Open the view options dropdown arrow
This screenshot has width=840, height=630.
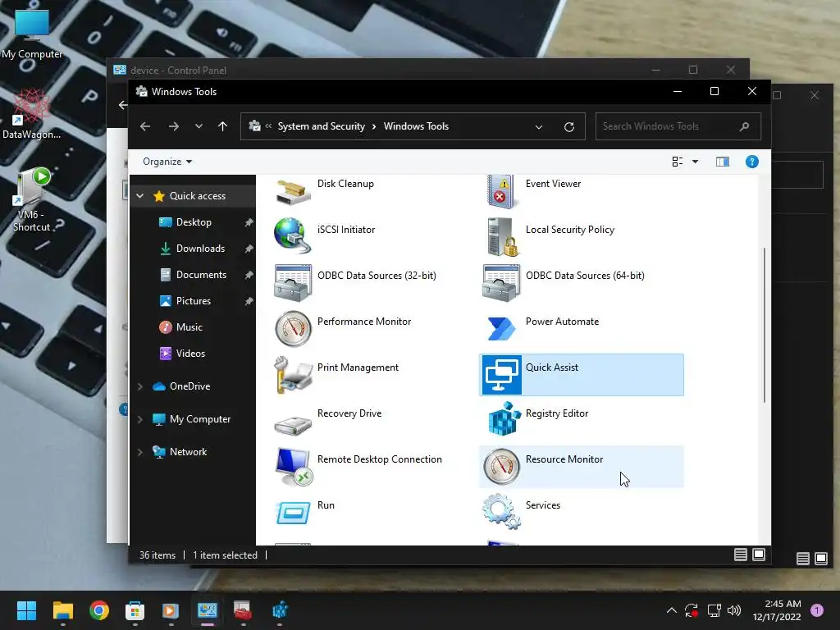pyautogui.click(x=695, y=162)
